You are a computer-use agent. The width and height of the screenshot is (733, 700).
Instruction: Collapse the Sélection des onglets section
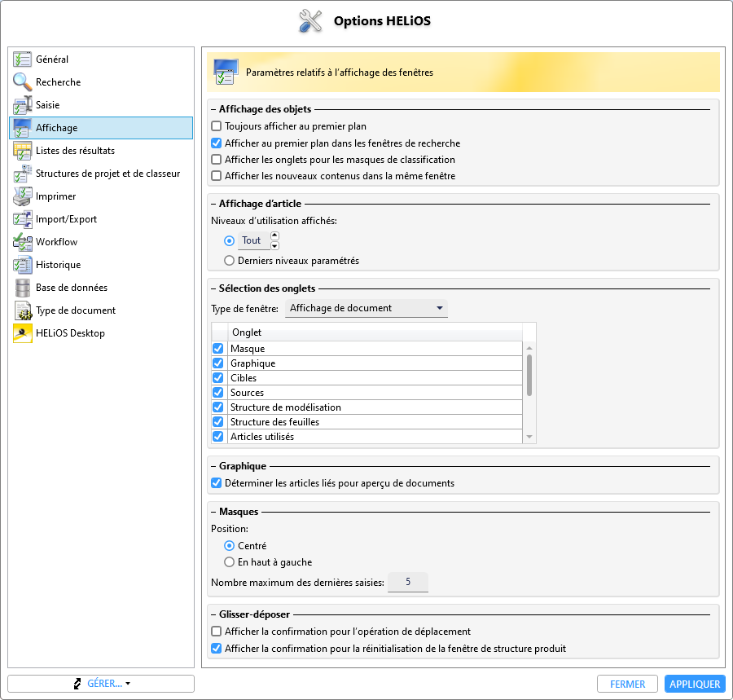pyautogui.click(x=213, y=288)
